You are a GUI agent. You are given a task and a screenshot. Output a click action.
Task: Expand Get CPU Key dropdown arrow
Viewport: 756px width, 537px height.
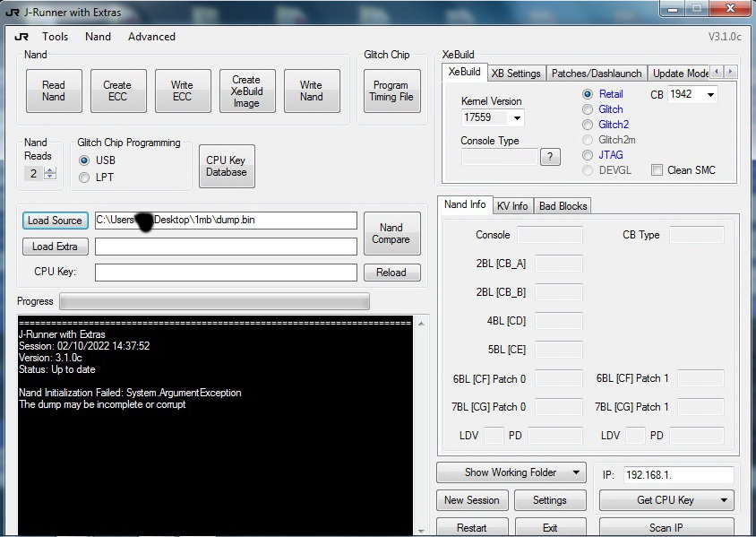tap(723, 500)
